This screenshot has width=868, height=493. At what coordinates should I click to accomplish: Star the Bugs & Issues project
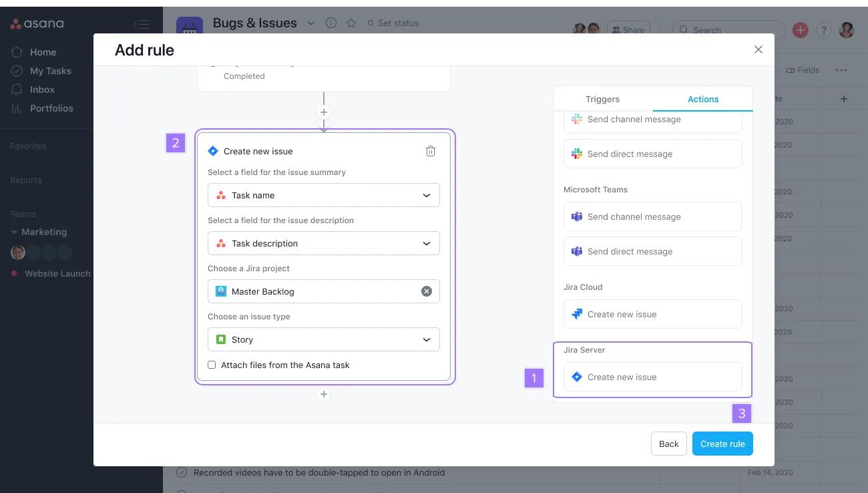point(351,22)
